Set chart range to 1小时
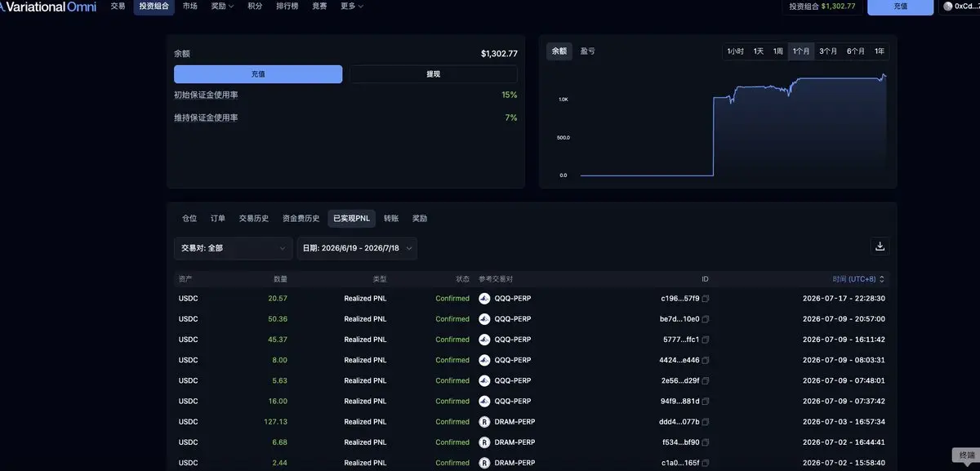 pyautogui.click(x=735, y=51)
